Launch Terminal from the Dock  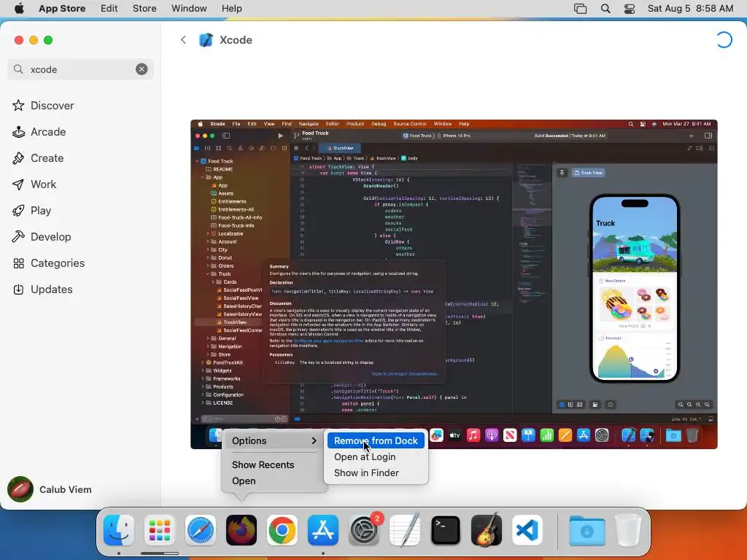446,530
